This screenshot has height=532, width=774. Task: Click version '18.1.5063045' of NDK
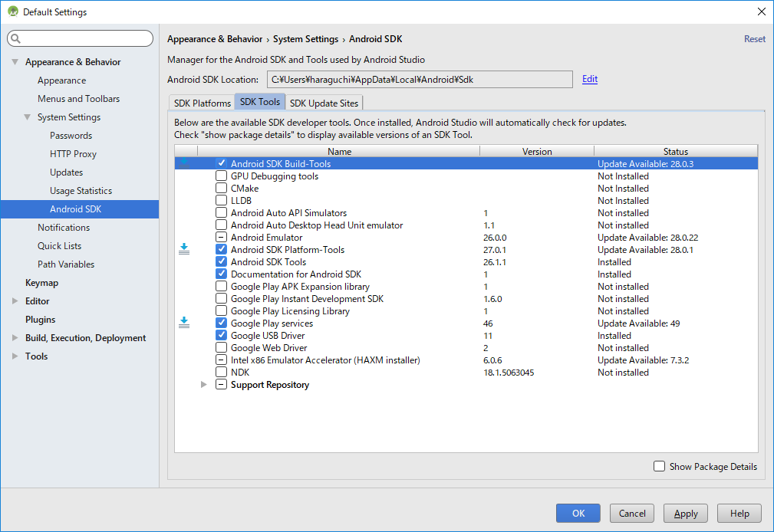[x=509, y=373]
